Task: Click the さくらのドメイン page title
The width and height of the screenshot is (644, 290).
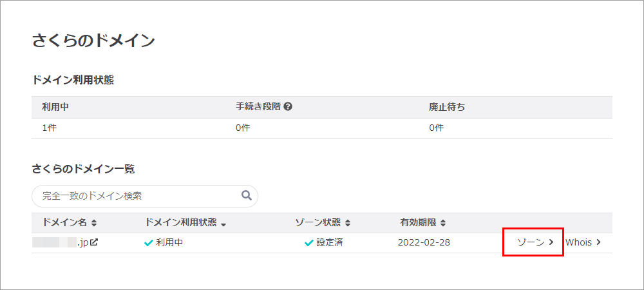Action: (93, 41)
